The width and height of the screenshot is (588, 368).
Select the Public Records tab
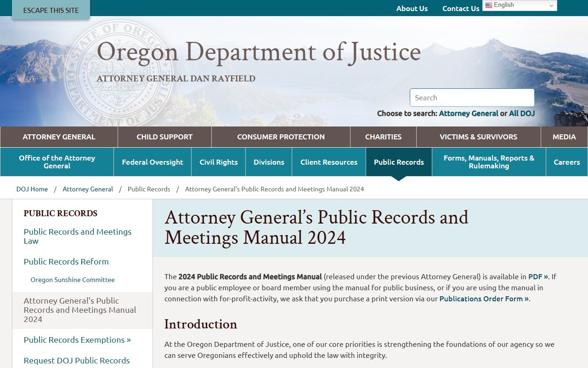tap(399, 162)
